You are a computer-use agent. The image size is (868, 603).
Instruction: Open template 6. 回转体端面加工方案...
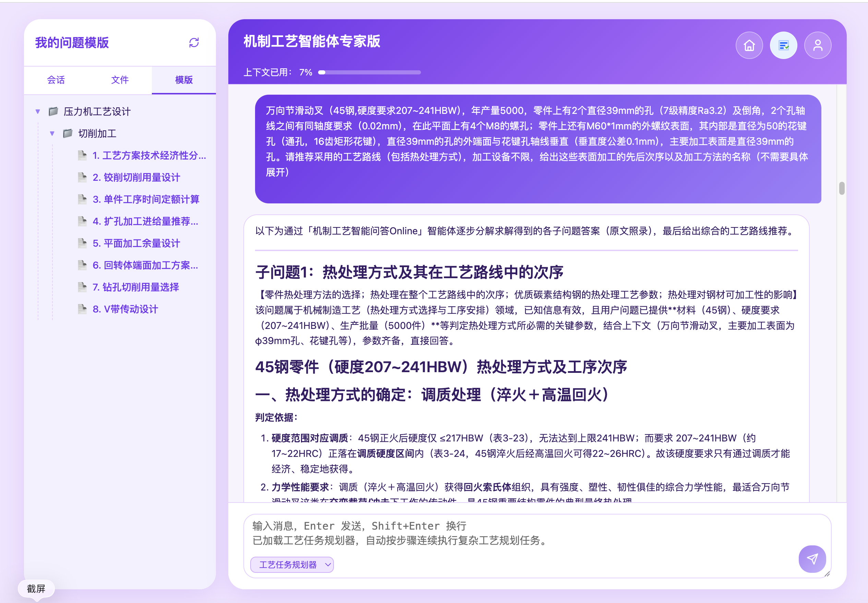(x=145, y=265)
